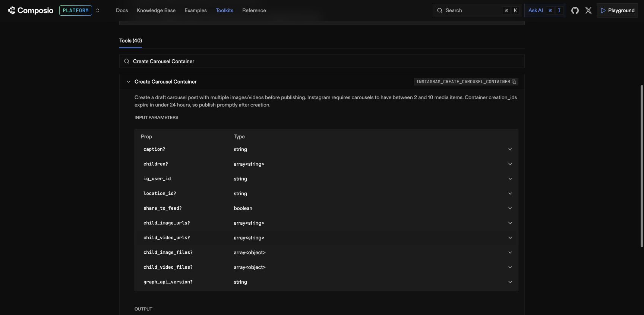Image resolution: width=644 pixels, height=315 pixels.
Task: Click the Type column header
Action: (239, 137)
